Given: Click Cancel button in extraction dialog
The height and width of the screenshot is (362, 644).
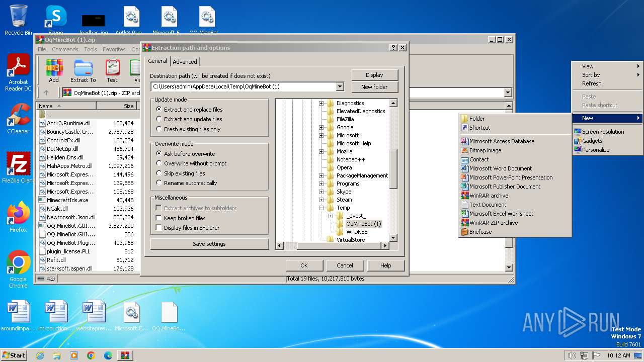Looking at the screenshot, I should click(345, 265).
